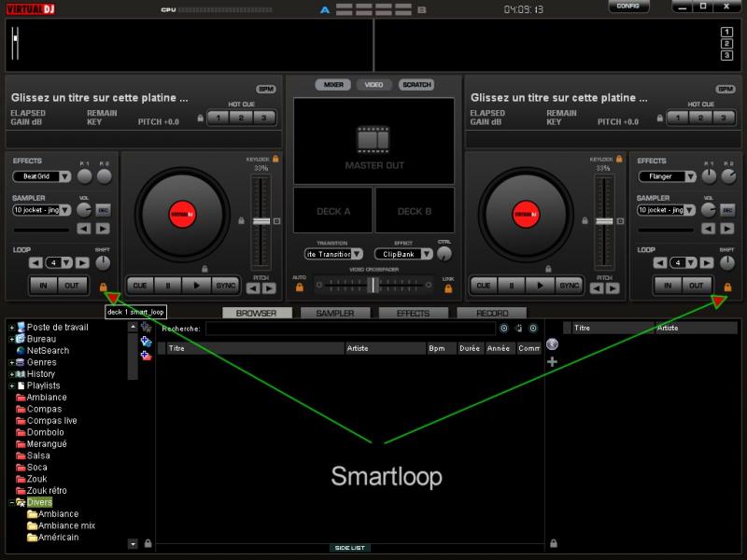Image resolution: width=747 pixels, height=560 pixels.
Task: Toggle left deck hot cue lock
Action: coord(201,118)
